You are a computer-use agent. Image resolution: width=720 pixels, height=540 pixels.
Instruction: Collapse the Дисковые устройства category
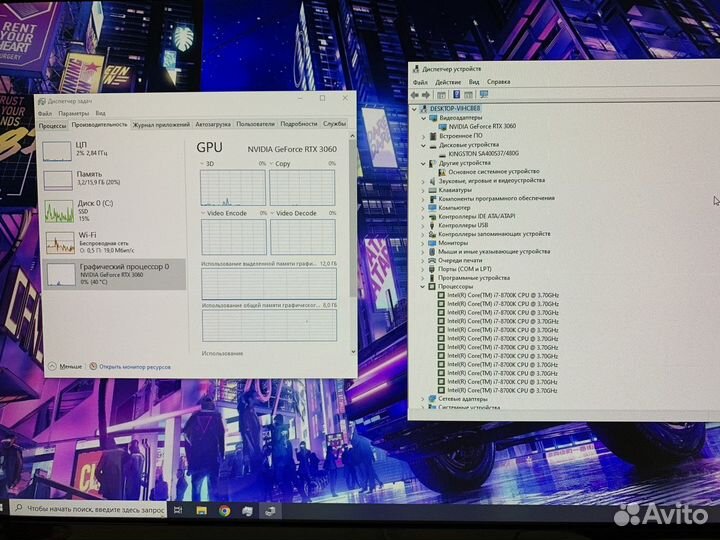pyautogui.click(x=423, y=145)
